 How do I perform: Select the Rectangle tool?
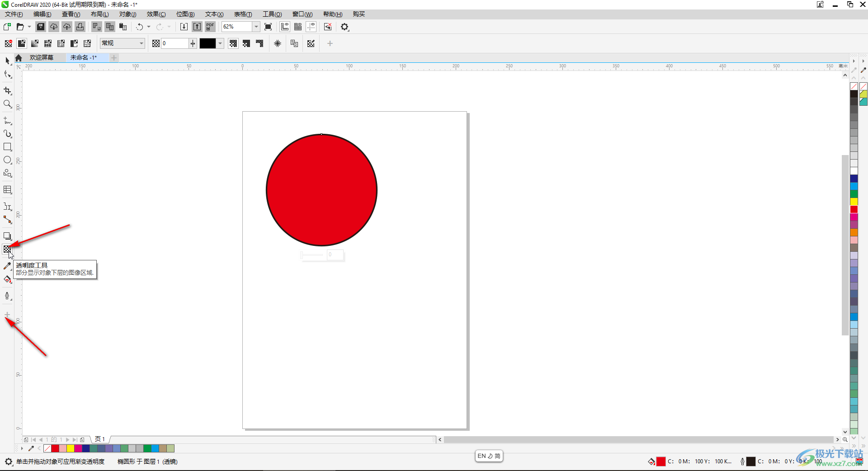pos(7,147)
